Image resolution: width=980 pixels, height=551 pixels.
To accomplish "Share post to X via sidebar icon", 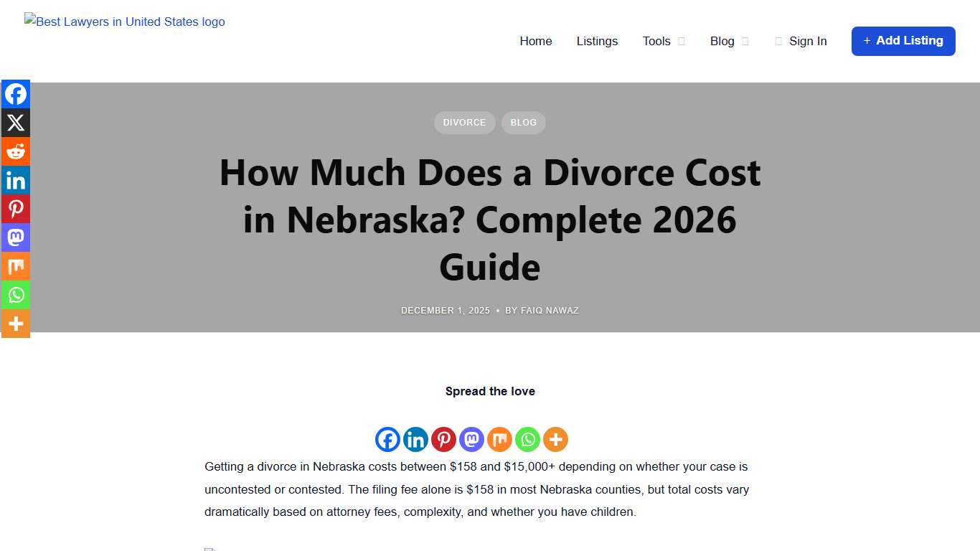I will 16,123.
